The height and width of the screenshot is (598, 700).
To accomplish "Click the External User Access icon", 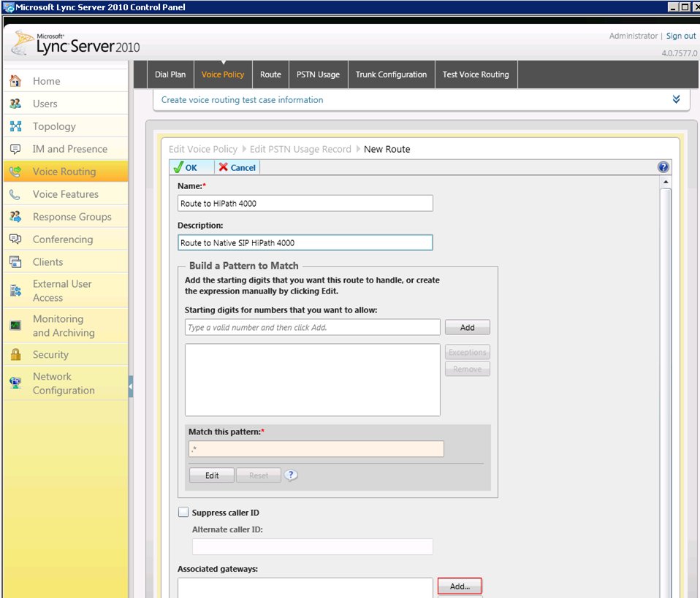I will coord(15,291).
